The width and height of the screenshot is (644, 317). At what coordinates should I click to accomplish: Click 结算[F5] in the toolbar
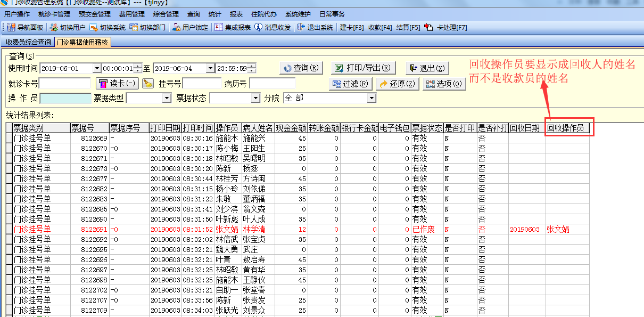point(408,28)
